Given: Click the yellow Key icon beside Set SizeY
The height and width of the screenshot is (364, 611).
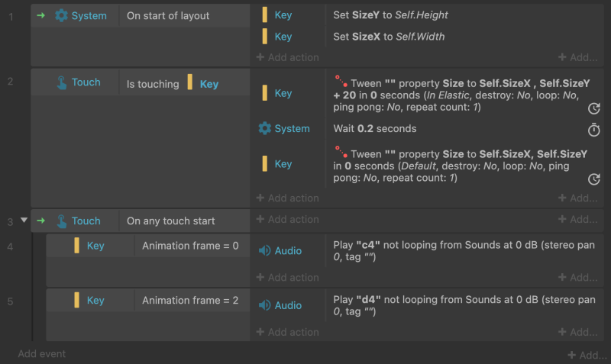Looking at the screenshot, I should click(265, 14).
